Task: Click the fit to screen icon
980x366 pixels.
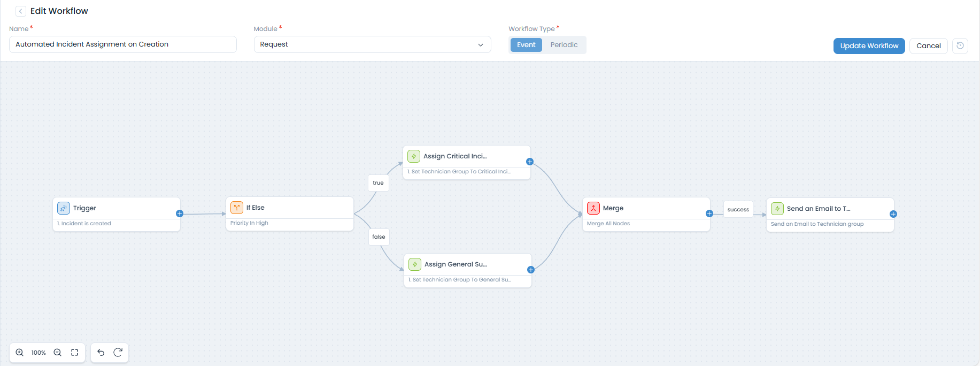Action: click(75, 353)
